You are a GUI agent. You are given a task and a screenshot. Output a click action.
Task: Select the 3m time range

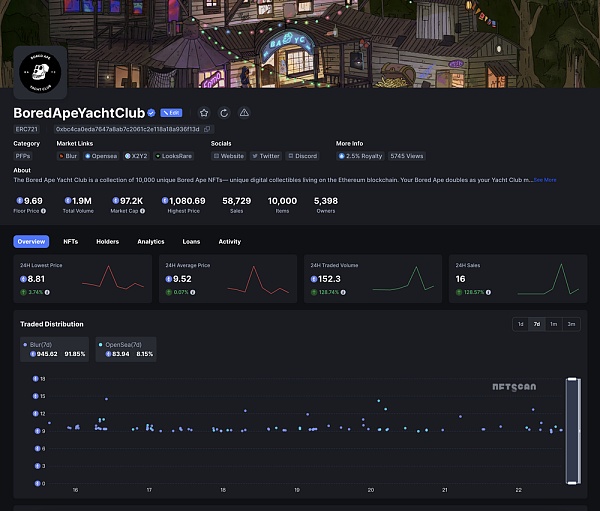point(571,324)
